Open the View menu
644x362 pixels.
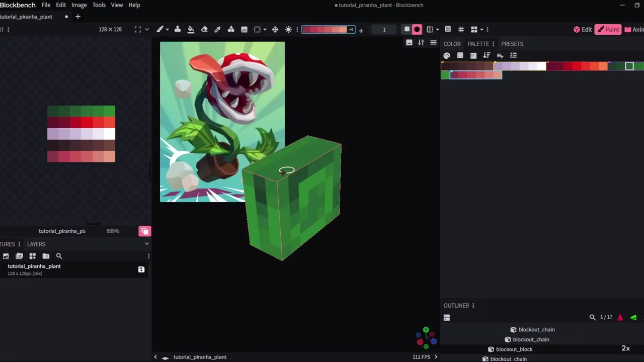coord(117,5)
